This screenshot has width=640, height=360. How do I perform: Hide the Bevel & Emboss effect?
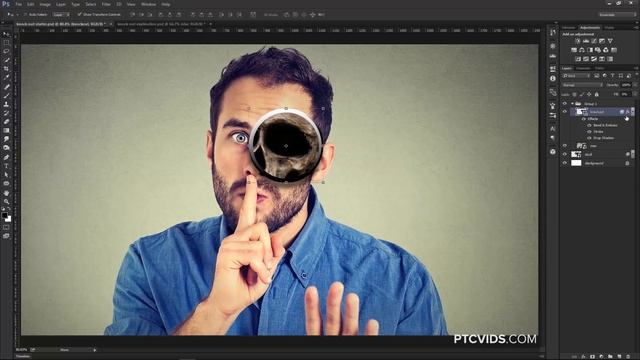click(589, 125)
